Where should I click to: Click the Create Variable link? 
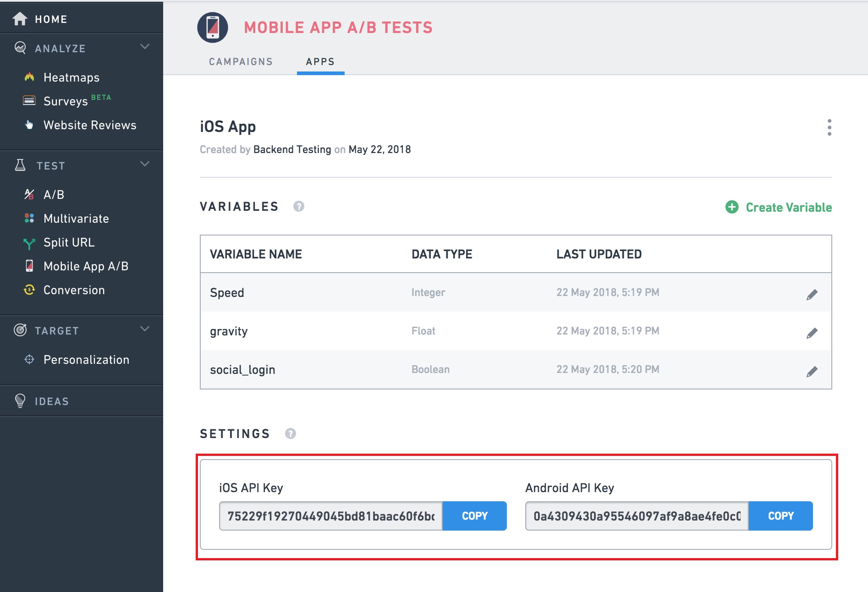[x=789, y=207]
